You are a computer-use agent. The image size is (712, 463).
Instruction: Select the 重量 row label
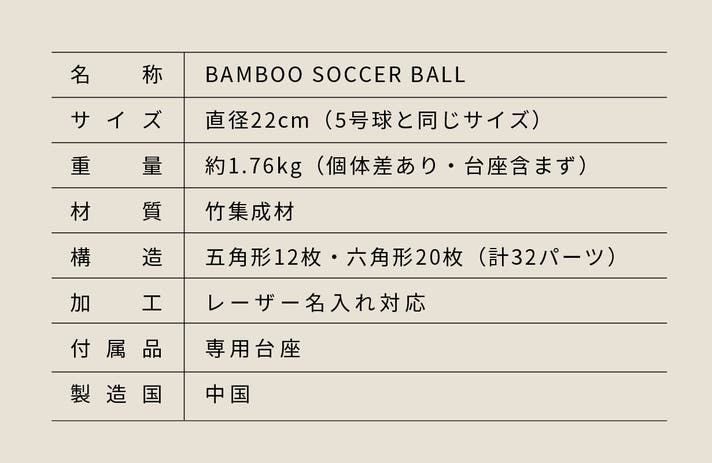pyautogui.click(x=116, y=166)
